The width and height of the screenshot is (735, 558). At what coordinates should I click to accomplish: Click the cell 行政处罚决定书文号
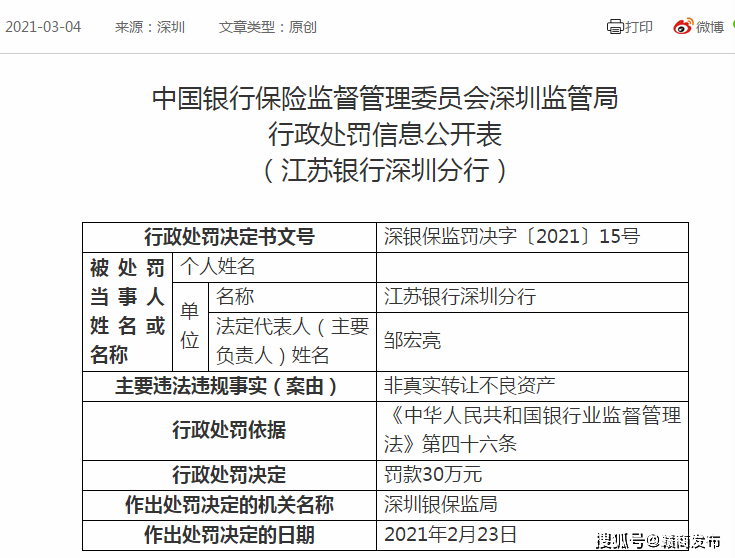point(229,237)
